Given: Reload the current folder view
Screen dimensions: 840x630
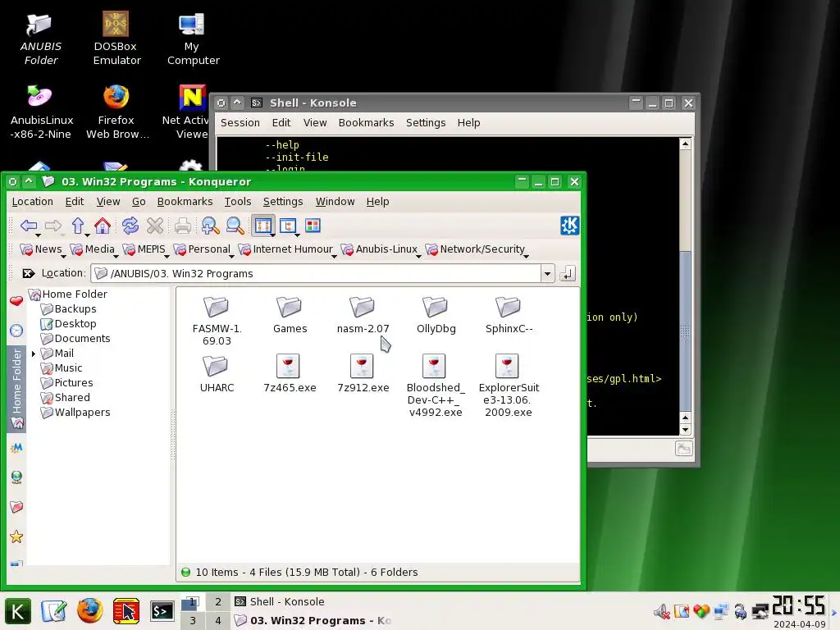Looking at the screenshot, I should click(130, 226).
